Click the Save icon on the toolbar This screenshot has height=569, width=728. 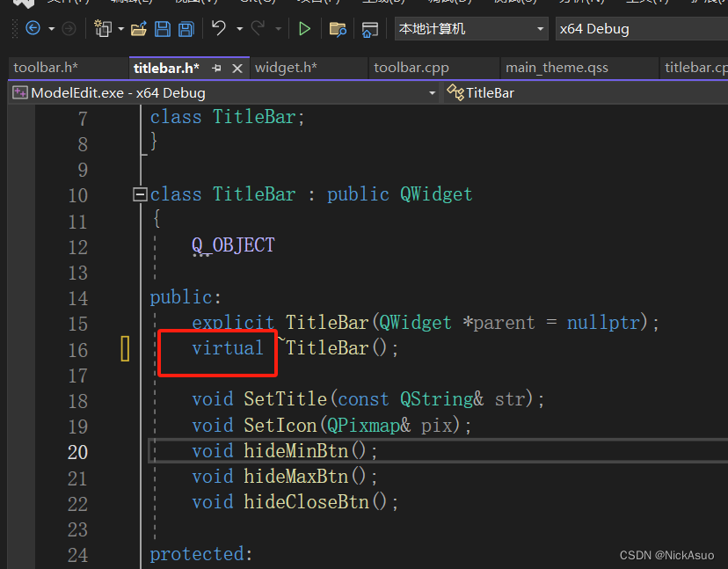click(x=164, y=28)
